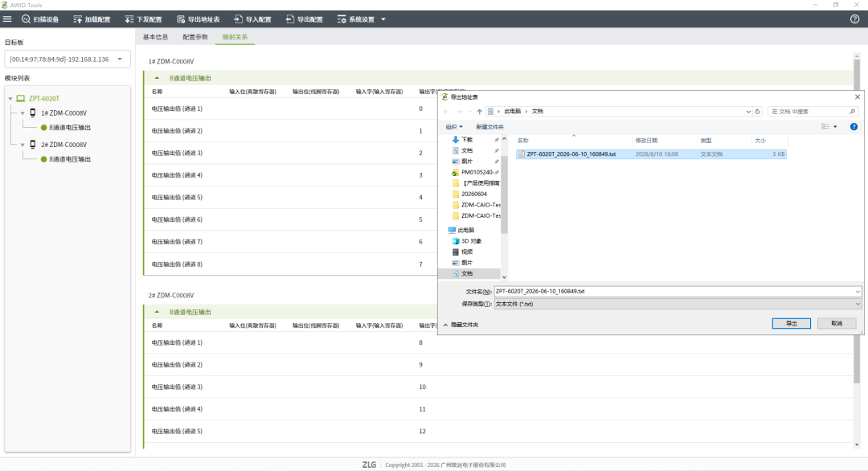
Task: Open the 系统设置 system settings dropdown
Action: coord(362,19)
